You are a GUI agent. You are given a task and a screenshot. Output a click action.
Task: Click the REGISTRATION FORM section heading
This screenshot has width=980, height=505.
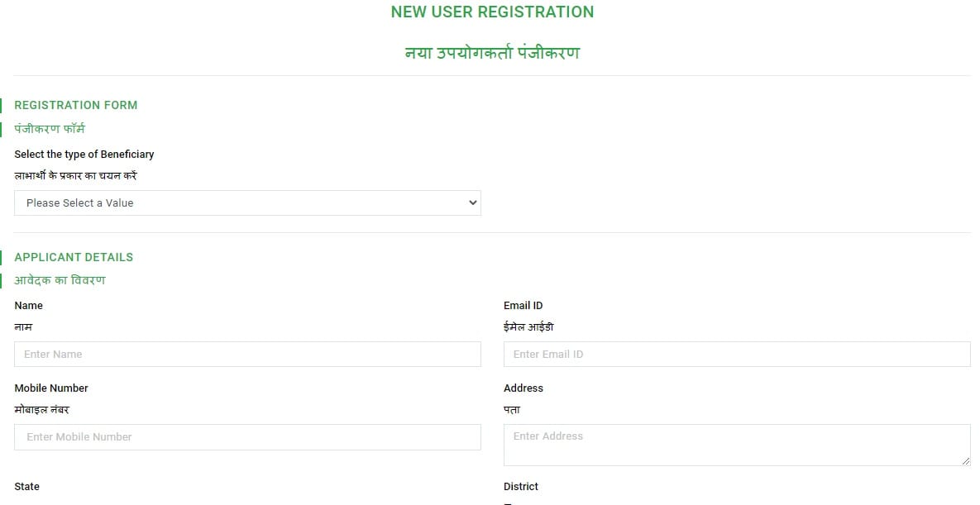coord(76,105)
